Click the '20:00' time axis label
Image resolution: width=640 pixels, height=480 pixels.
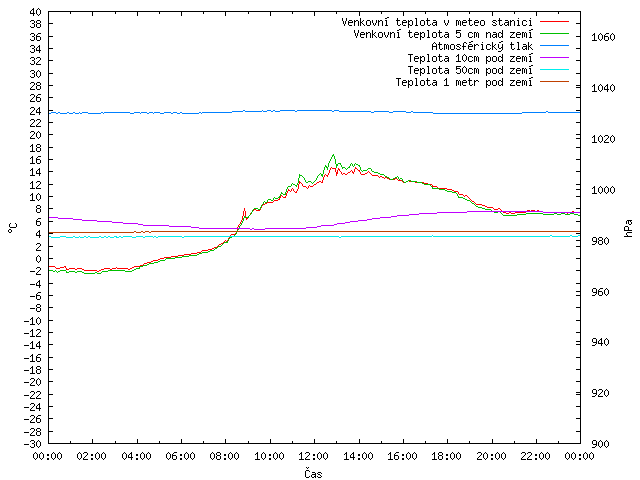(491, 456)
